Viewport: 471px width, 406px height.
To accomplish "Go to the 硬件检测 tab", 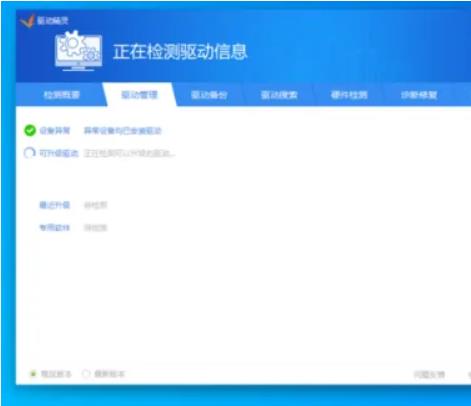I will pos(349,95).
